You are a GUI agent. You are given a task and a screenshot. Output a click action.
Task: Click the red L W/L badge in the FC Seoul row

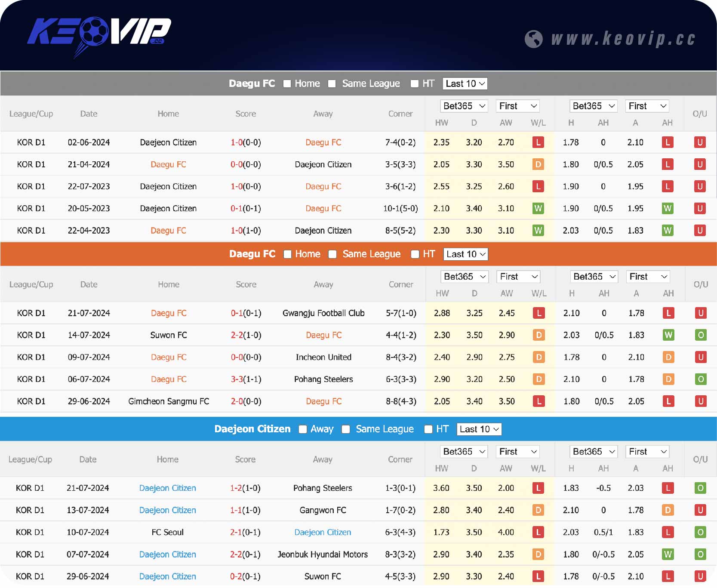click(538, 533)
